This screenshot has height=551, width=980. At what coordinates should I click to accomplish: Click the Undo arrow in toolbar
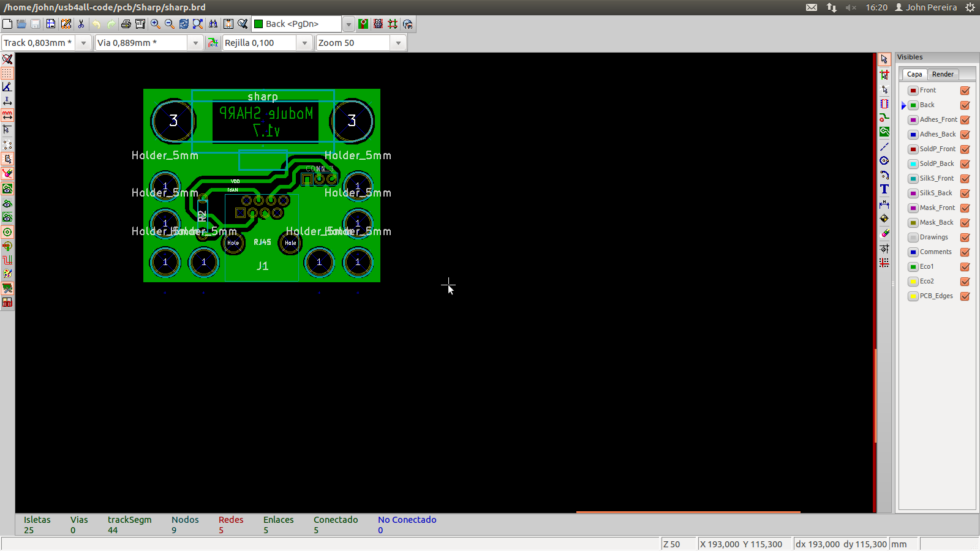96,24
